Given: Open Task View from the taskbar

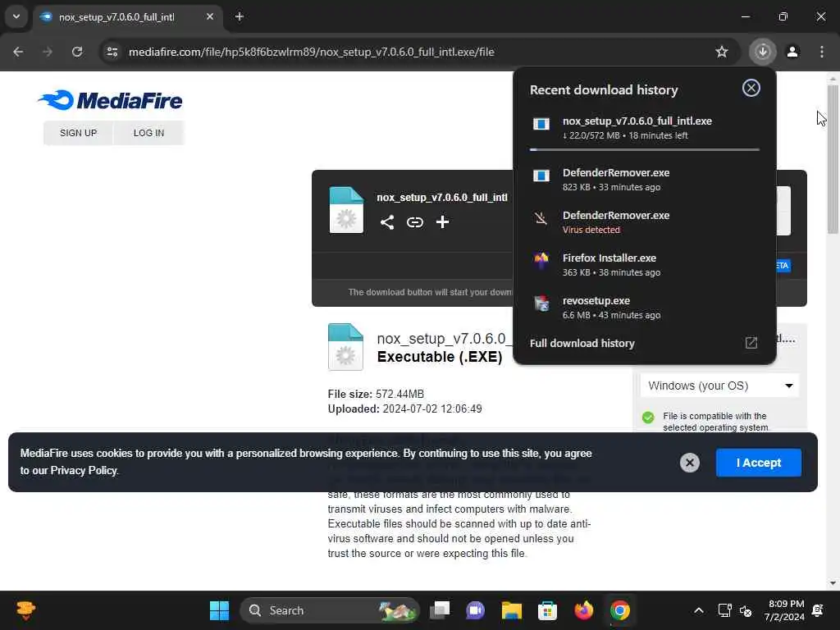Looking at the screenshot, I should click(440, 610).
